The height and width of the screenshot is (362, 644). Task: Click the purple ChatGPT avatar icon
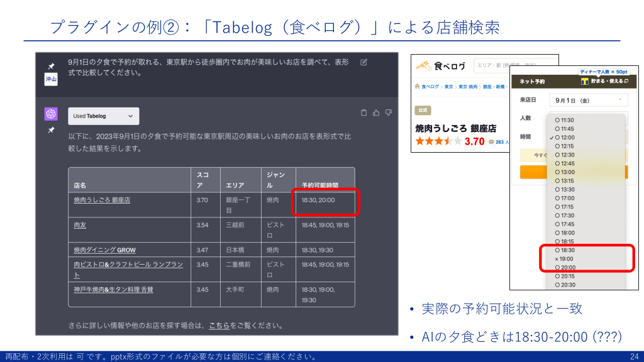51,114
